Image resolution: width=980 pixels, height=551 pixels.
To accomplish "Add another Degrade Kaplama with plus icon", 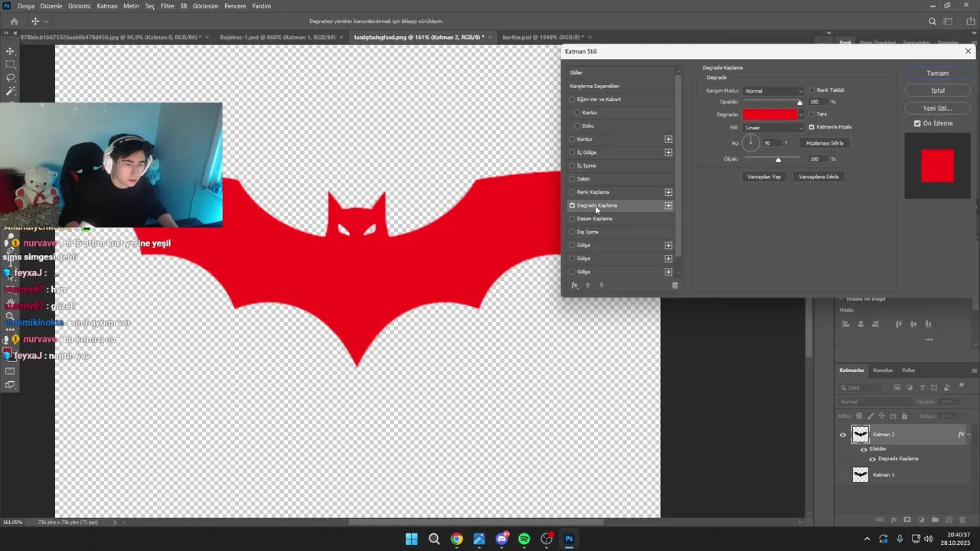I will click(668, 205).
